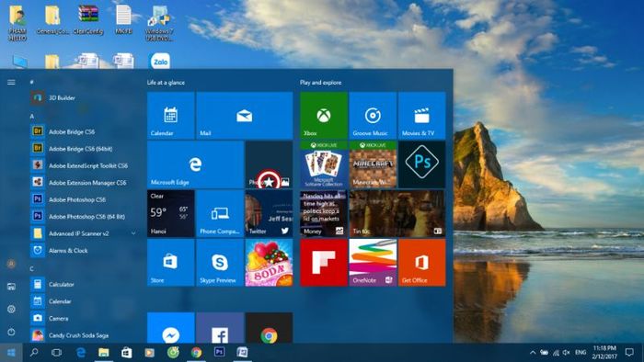Open Task View on taskbar
The image size is (644, 362).
coord(57,352)
